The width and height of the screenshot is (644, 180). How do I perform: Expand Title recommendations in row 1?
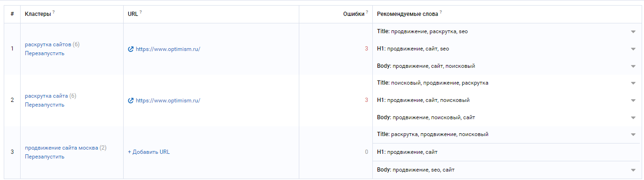pyautogui.click(x=633, y=32)
